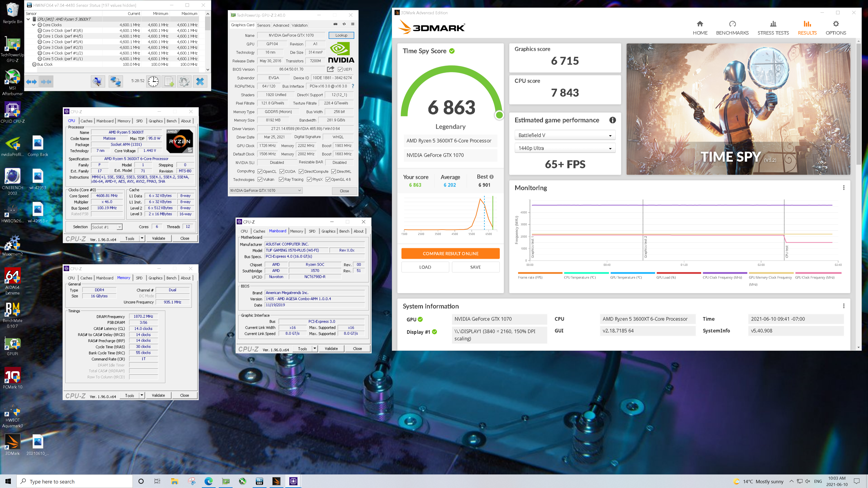This screenshot has width=868, height=488.
Task: Click HWiNFO expand columns arrows icon
Action: (31, 82)
